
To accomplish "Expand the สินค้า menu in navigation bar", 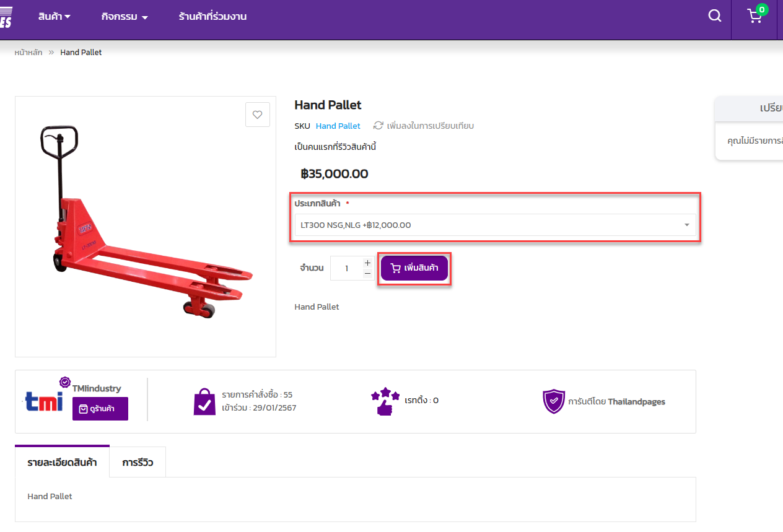I will click(54, 17).
